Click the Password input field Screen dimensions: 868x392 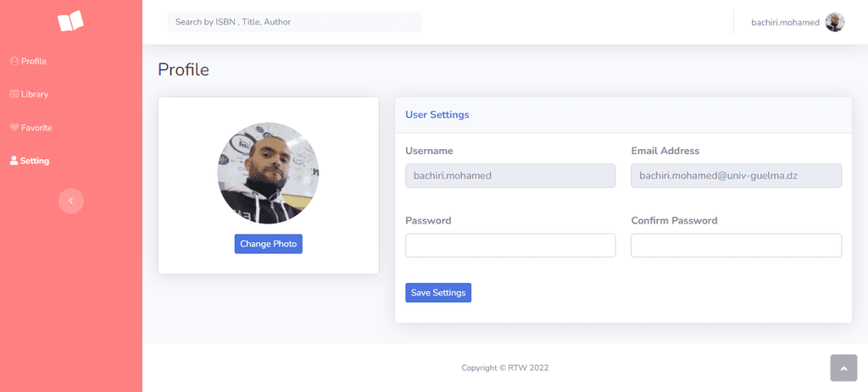510,246
